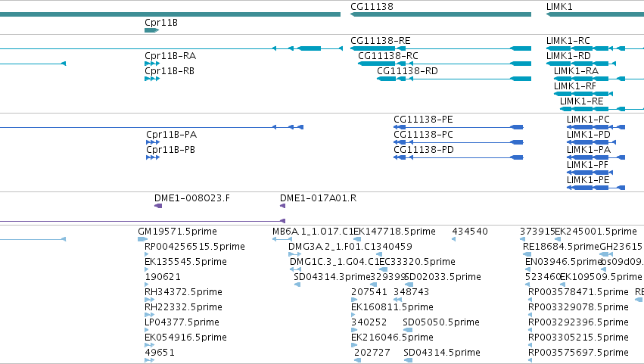Screen dimensions: 644x364
Task: Select the 348743 feature label
Action: point(411,292)
